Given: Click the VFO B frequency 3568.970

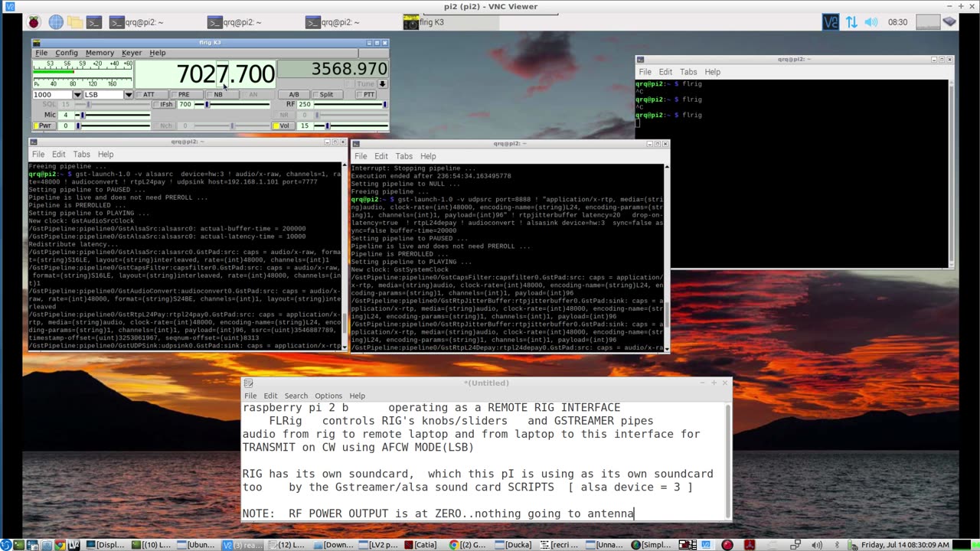Looking at the screenshot, I should click(333, 69).
